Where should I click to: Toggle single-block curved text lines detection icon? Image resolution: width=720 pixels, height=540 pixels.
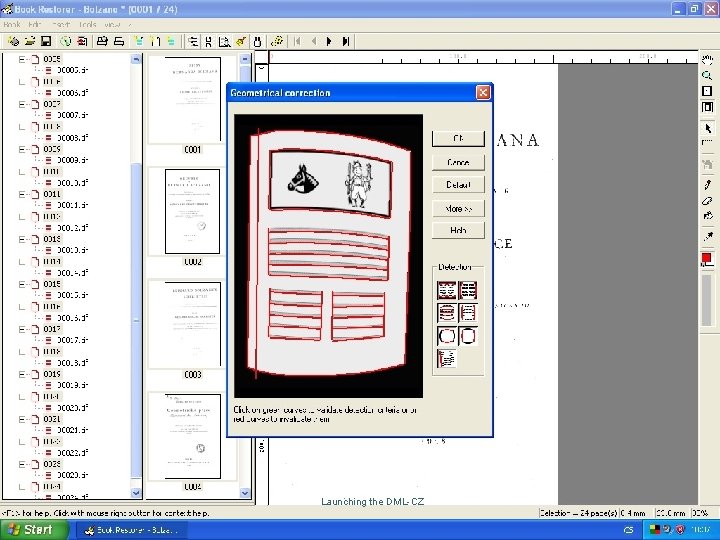coord(447,313)
